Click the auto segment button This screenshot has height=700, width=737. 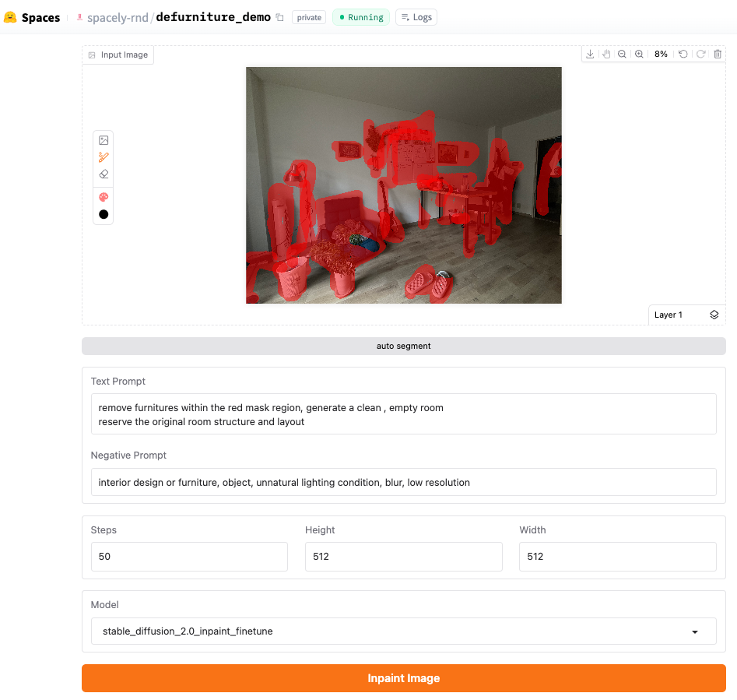coord(403,346)
